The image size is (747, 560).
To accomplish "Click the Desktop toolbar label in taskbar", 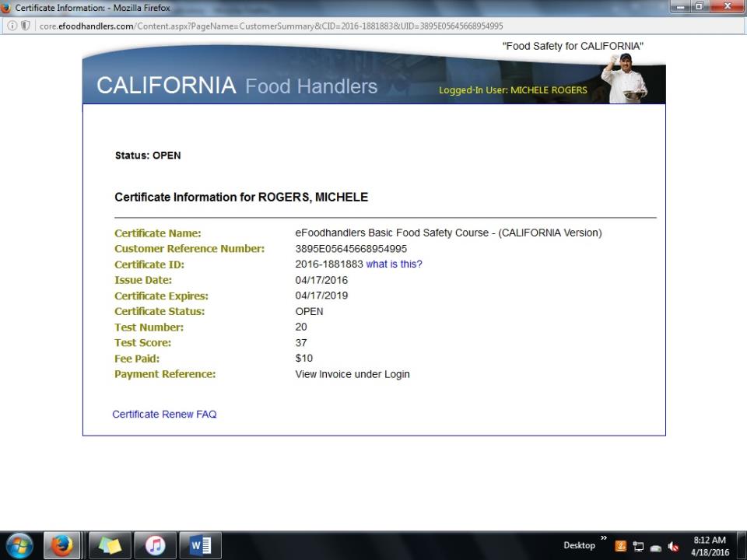I will tap(579, 545).
